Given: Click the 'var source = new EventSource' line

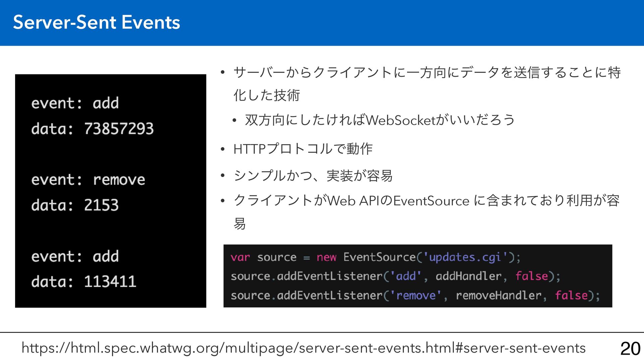Looking at the screenshot, I should [375, 257].
